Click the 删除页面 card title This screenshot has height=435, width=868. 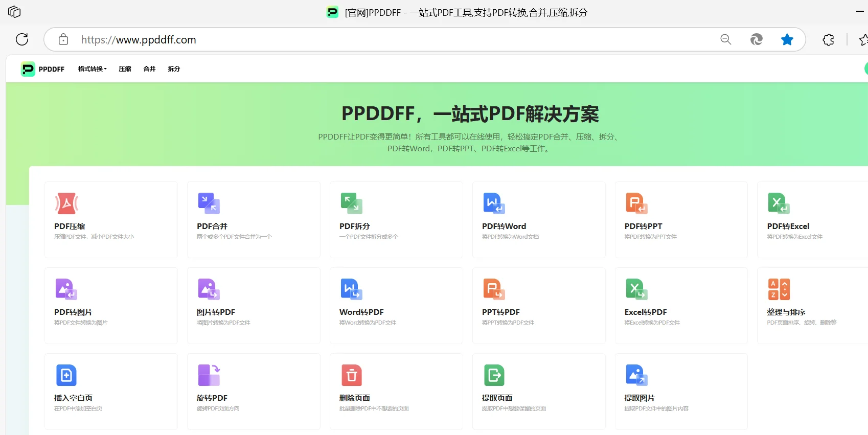point(355,398)
